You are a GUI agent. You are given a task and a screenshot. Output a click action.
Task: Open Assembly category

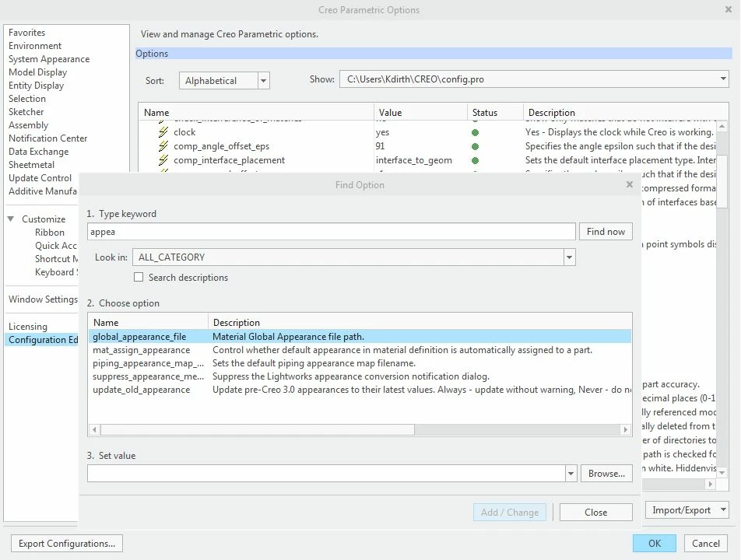[x=28, y=125]
